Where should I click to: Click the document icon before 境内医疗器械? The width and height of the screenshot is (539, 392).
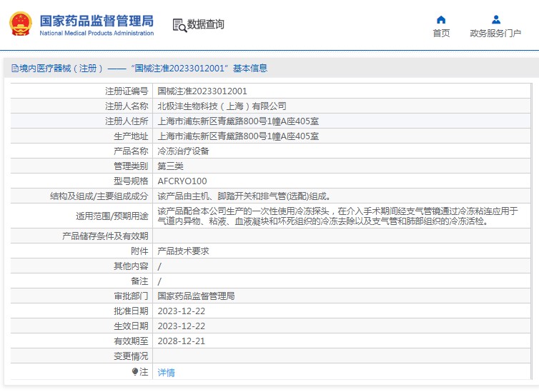(x=15, y=68)
